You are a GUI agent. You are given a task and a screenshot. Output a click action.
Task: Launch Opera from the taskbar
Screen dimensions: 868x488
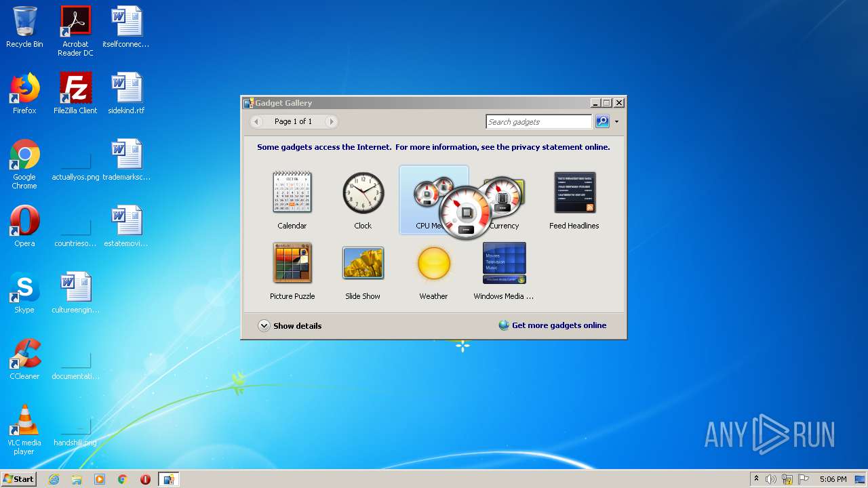(x=145, y=479)
